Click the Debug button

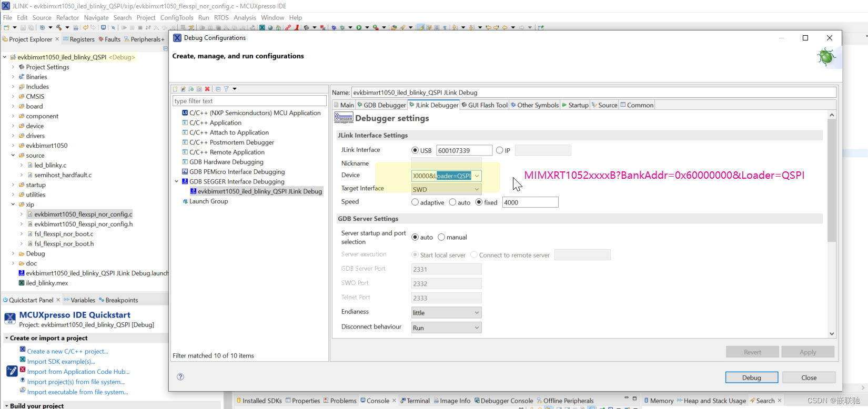point(752,377)
